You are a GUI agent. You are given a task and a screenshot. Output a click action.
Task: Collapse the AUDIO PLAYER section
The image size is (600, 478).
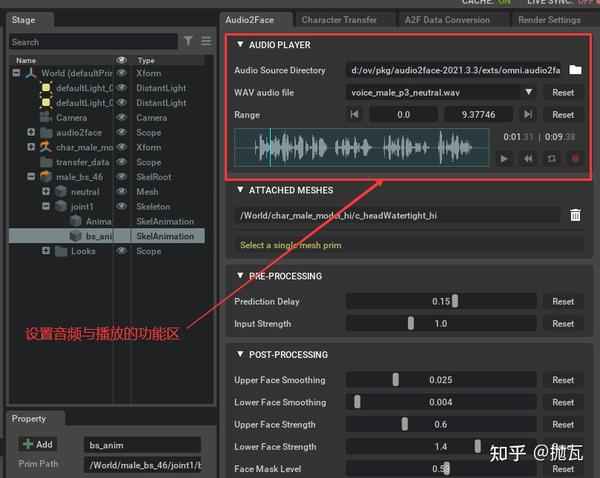240,45
